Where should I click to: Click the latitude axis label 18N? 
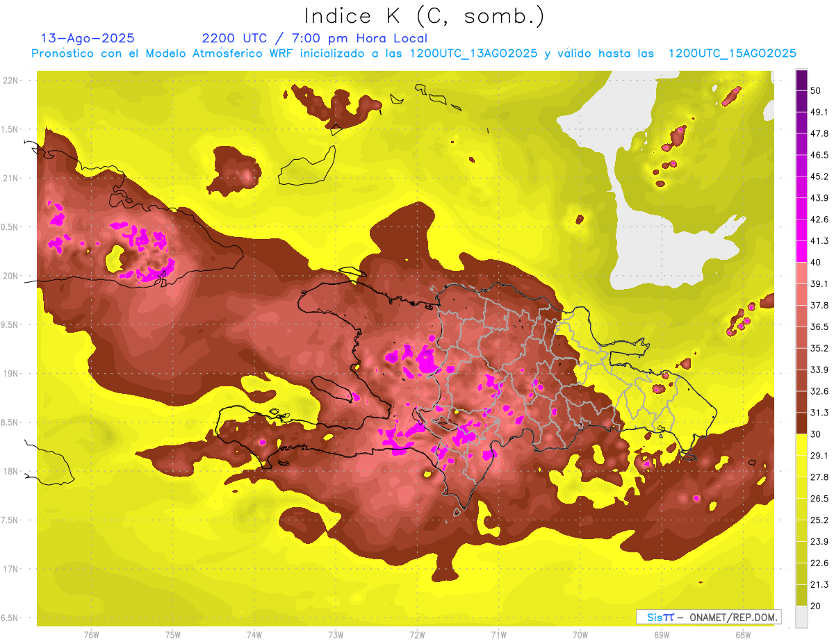click(10, 471)
